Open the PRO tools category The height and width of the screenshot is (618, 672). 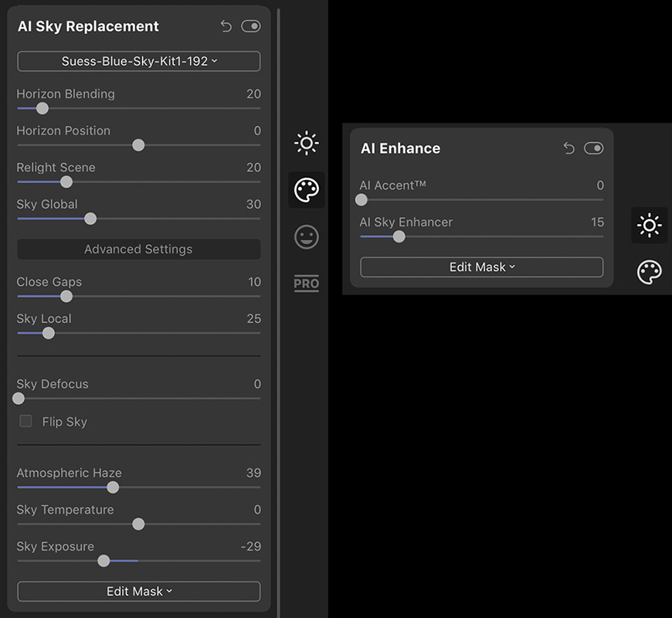coord(307,284)
